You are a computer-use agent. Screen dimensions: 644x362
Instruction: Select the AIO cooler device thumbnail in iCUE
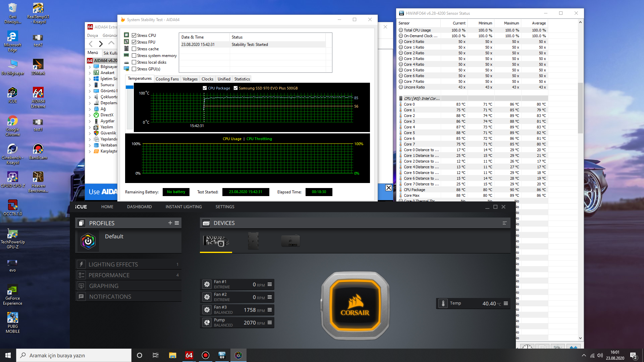click(216, 241)
